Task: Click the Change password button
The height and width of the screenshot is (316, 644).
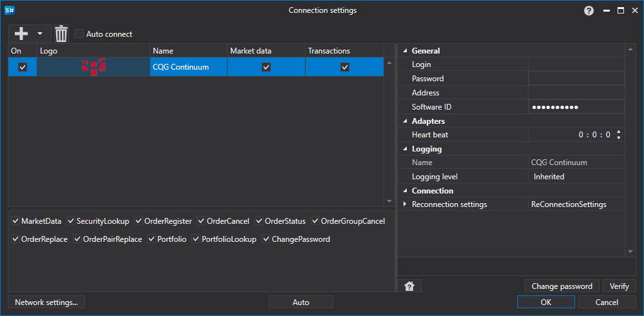Action: point(562,286)
